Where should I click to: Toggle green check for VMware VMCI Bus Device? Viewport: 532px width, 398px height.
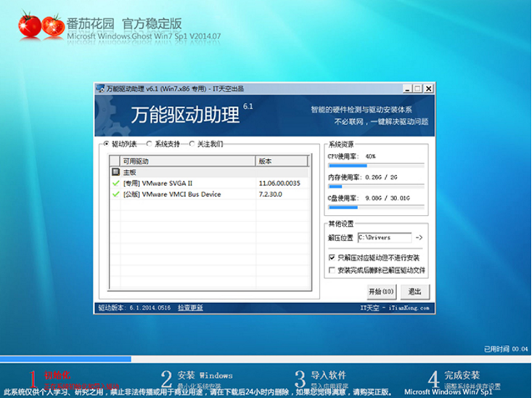(x=115, y=194)
